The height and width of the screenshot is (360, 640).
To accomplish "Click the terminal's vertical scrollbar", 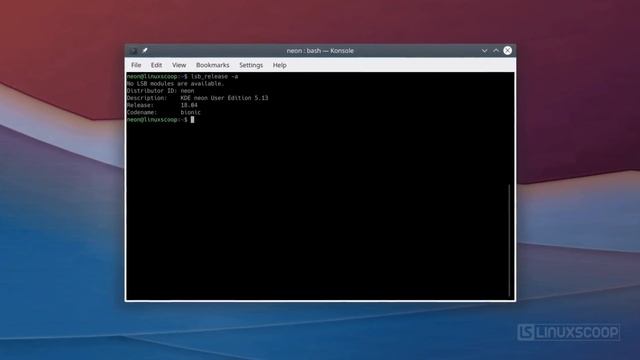I will [509, 240].
